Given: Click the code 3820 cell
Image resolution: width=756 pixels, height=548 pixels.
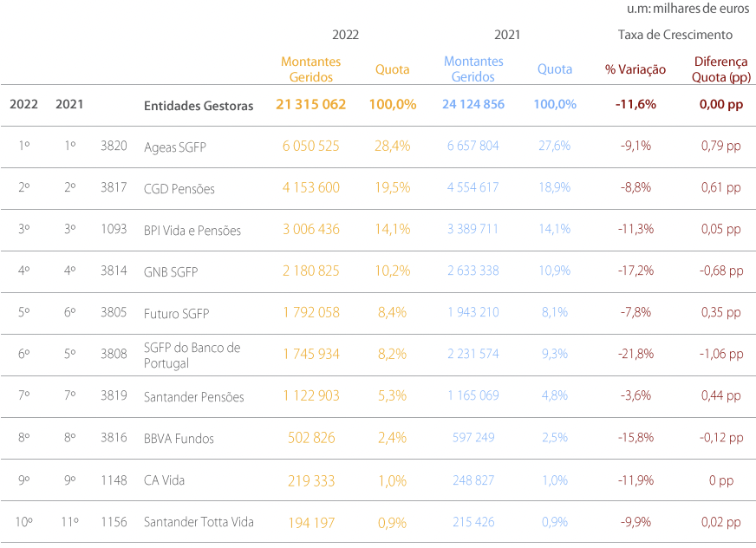Looking at the screenshot, I should coord(114,145).
